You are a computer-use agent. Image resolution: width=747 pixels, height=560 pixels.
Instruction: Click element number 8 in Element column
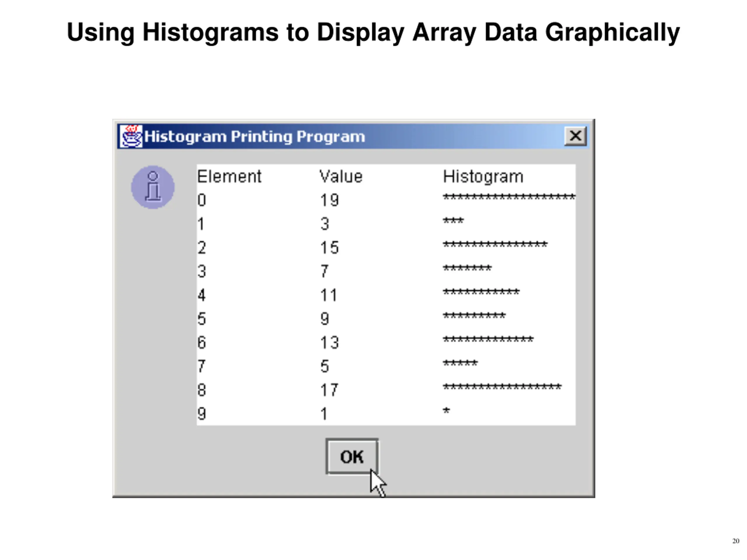[202, 390]
